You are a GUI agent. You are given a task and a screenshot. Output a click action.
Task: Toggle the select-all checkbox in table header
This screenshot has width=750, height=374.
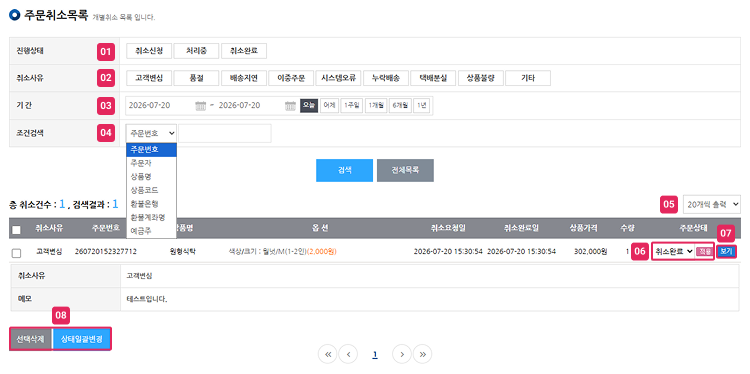[16, 230]
